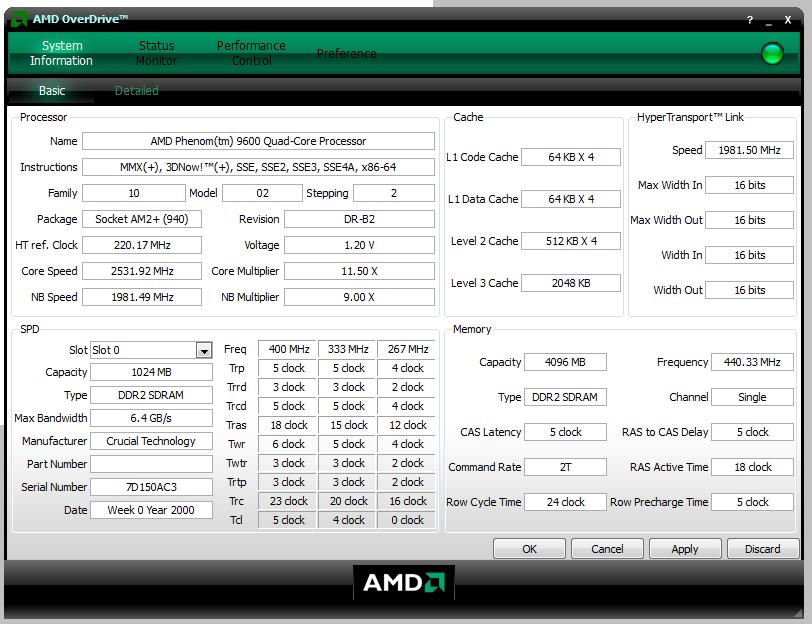The width and height of the screenshot is (812, 624).
Task: Click the Cancel button
Action: click(607, 549)
